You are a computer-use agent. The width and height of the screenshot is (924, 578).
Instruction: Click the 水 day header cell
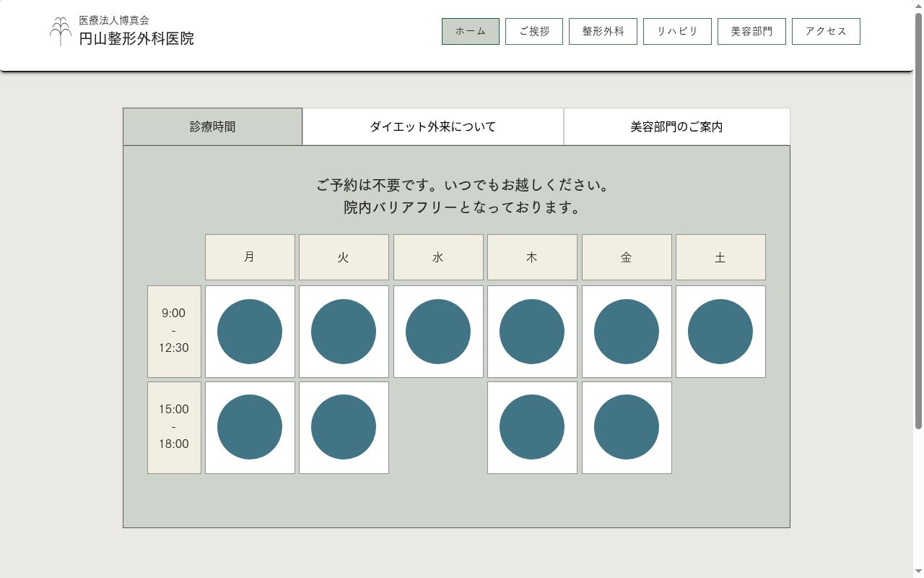pyautogui.click(x=438, y=257)
